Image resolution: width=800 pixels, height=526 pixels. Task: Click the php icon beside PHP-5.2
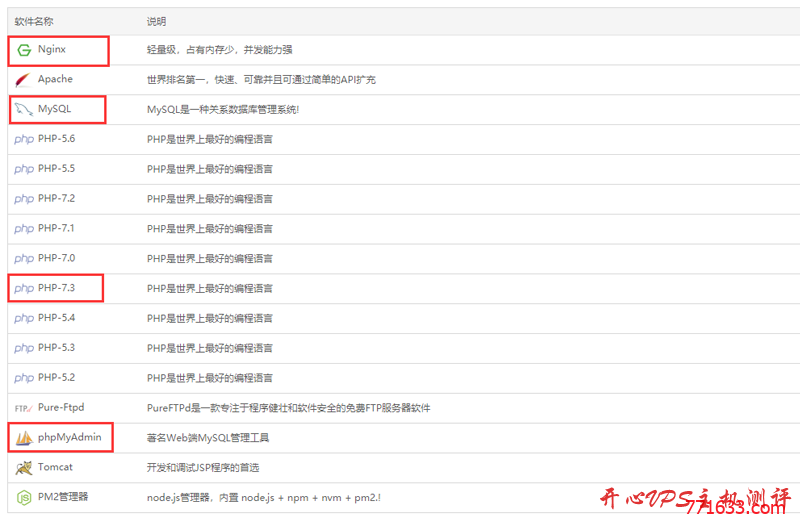point(24,378)
